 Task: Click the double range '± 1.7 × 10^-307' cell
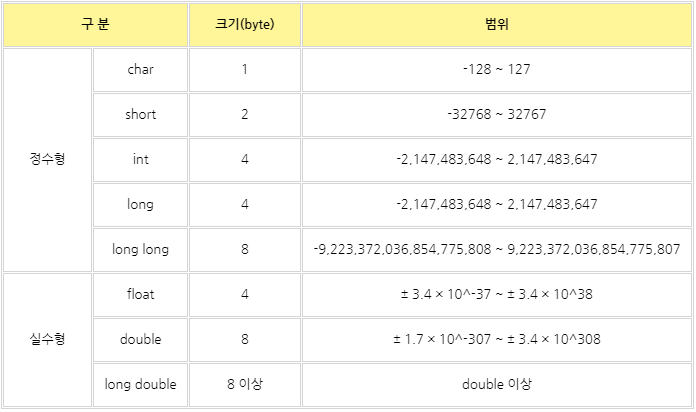click(496, 339)
